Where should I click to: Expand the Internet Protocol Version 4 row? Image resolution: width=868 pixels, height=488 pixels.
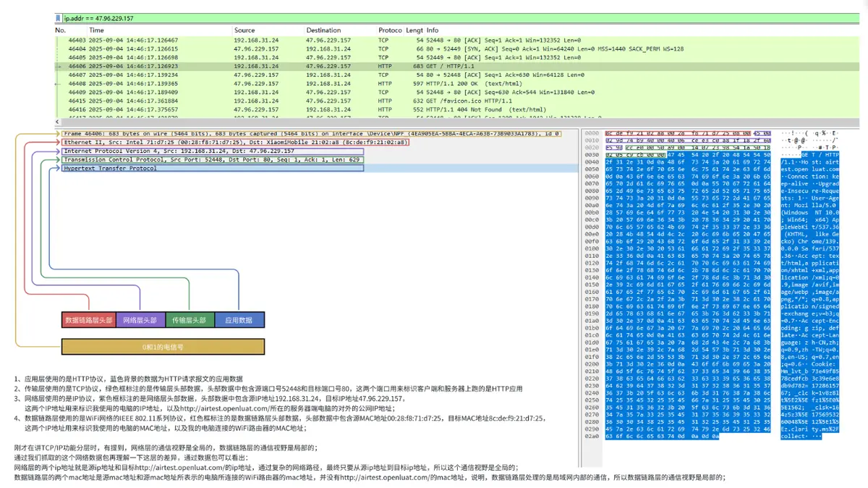[212, 151]
